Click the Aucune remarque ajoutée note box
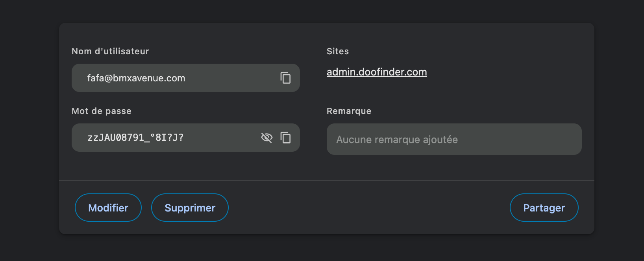The width and height of the screenshot is (644, 261). pos(454,139)
